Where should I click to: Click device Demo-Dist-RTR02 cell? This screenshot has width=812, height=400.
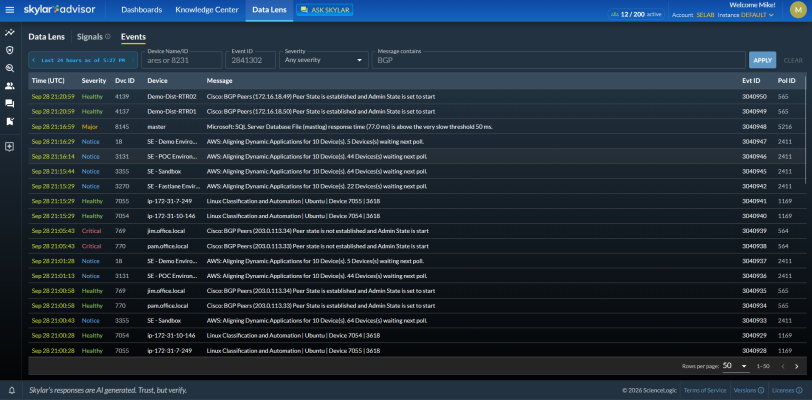pos(172,97)
